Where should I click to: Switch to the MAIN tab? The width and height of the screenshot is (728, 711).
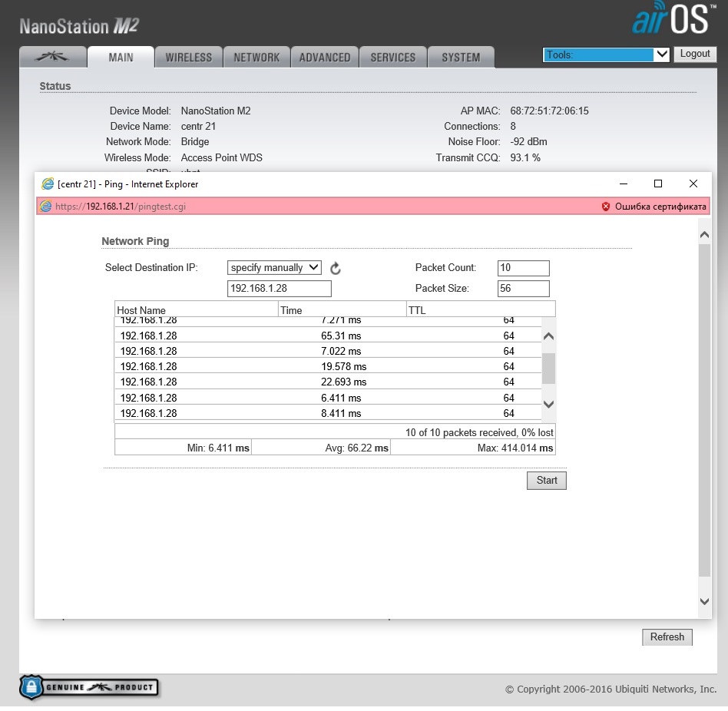pyautogui.click(x=121, y=57)
